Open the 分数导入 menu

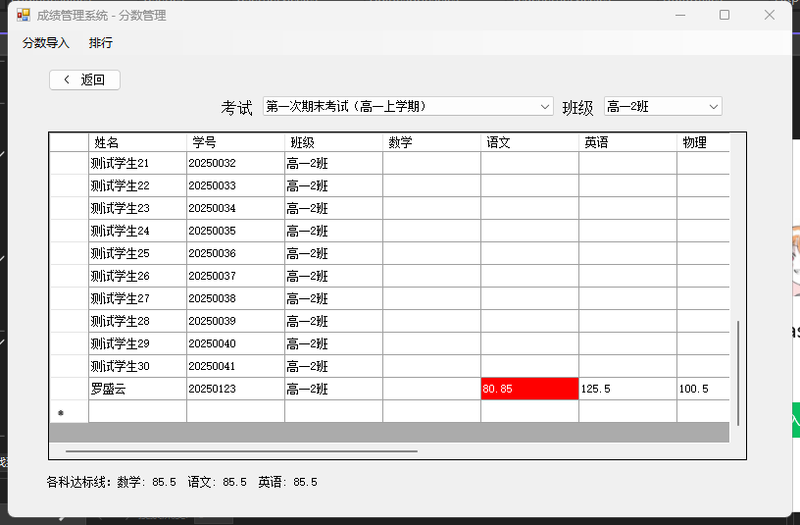tap(45, 43)
